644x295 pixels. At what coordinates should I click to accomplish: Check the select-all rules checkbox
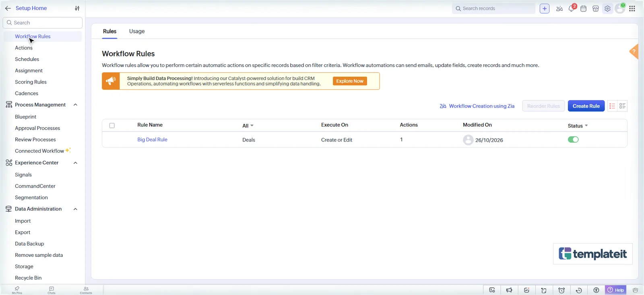pos(112,125)
